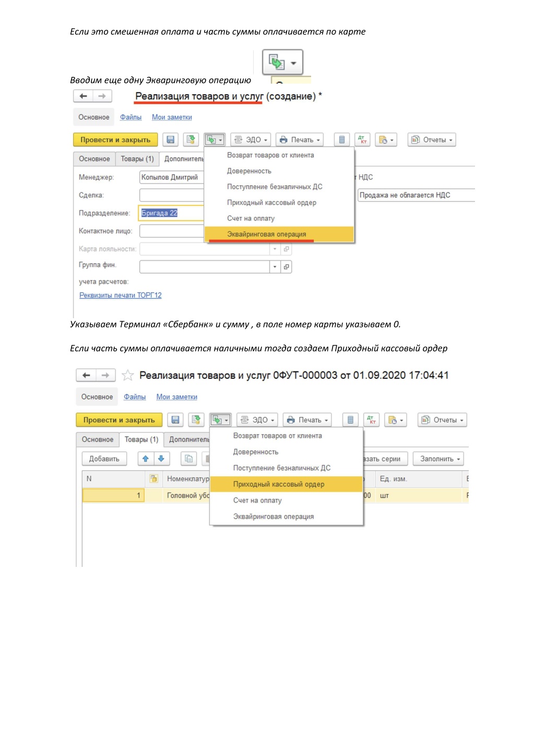Switch to Товары (1) tab in the ОФУТ-000003 document
This screenshot has height=756, width=534.
141,439
